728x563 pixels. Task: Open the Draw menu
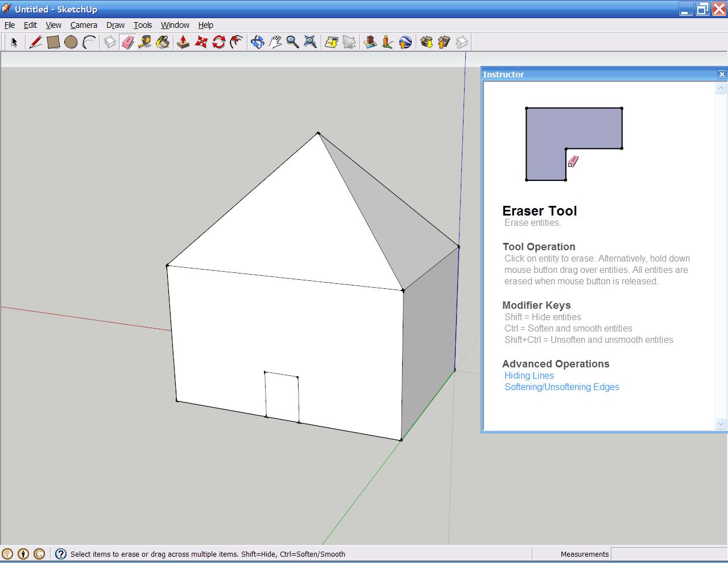click(115, 25)
